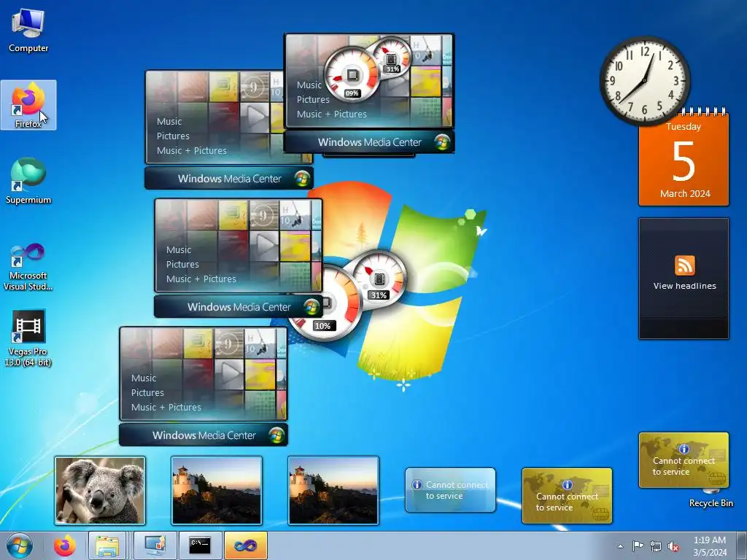This screenshot has width=747, height=560.
Task: Choose Music + Pictures in gadget with 09% dial
Action: click(x=332, y=114)
